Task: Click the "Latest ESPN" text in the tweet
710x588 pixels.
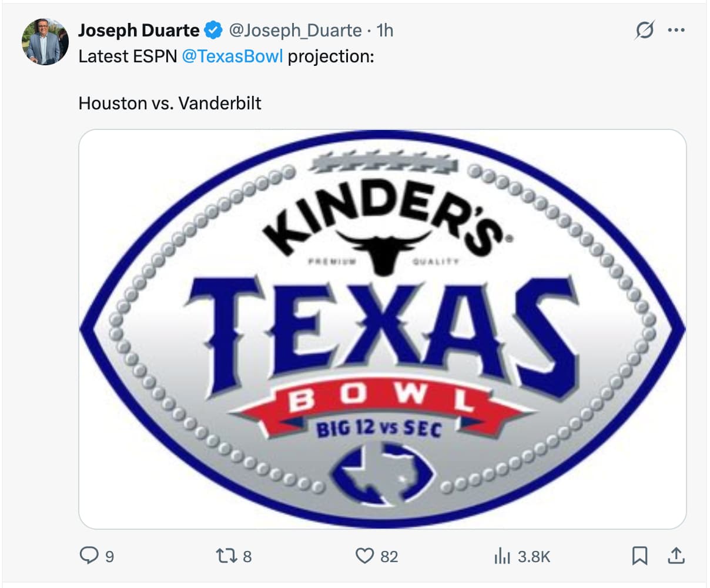Action: [127, 56]
